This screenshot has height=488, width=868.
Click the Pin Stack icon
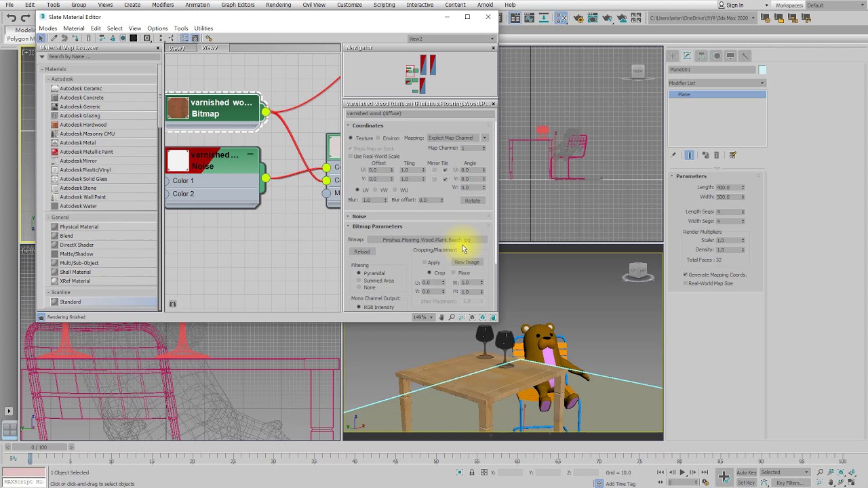(673, 155)
